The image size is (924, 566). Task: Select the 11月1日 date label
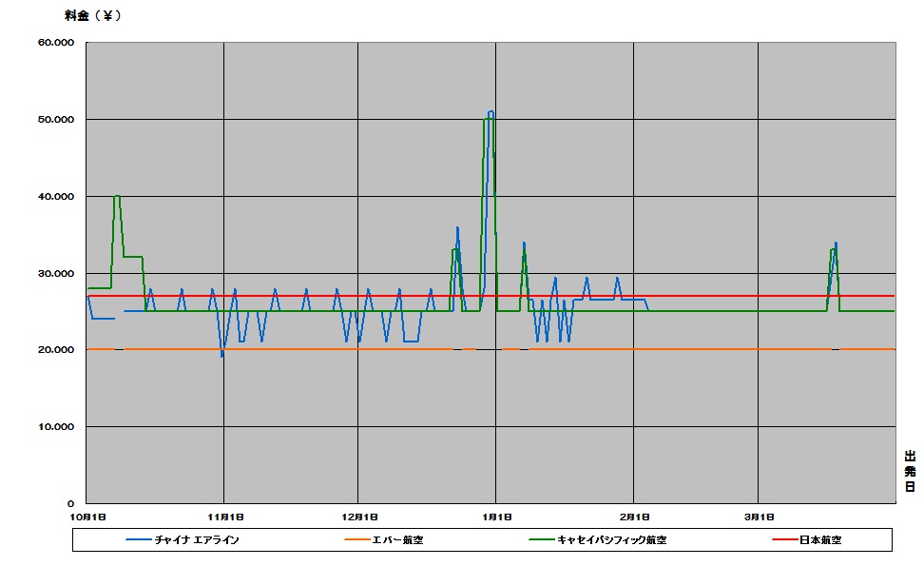pyautogui.click(x=224, y=517)
